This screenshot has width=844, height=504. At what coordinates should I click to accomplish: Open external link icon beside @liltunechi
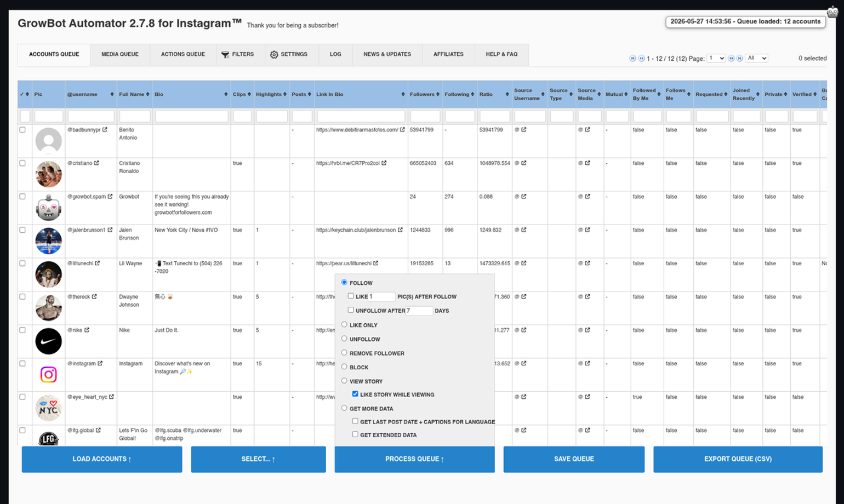click(98, 264)
